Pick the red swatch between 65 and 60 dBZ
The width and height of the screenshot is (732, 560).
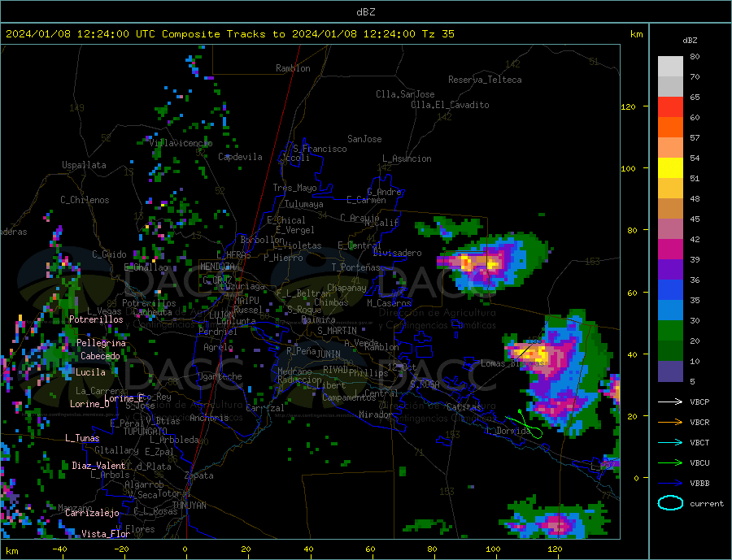coord(670,106)
